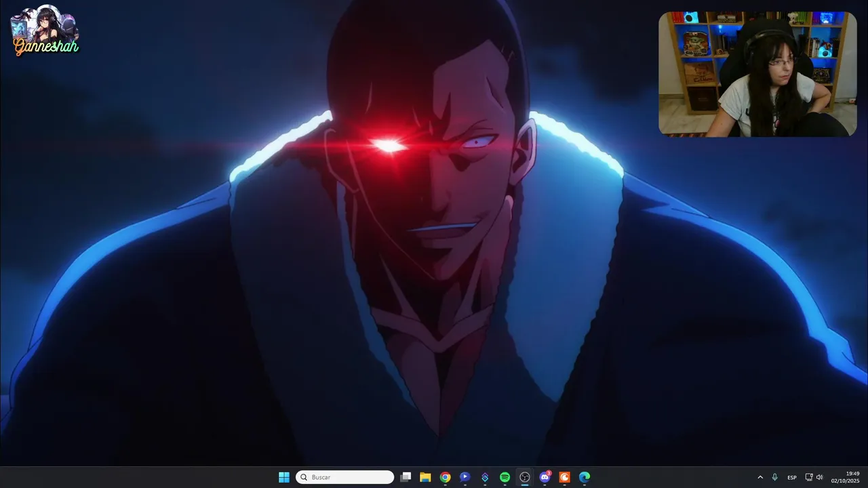The height and width of the screenshot is (488, 868).
Task: Launch Google Chrome from the taskbar
Action: pyautogui.click(x=445, y=477)
